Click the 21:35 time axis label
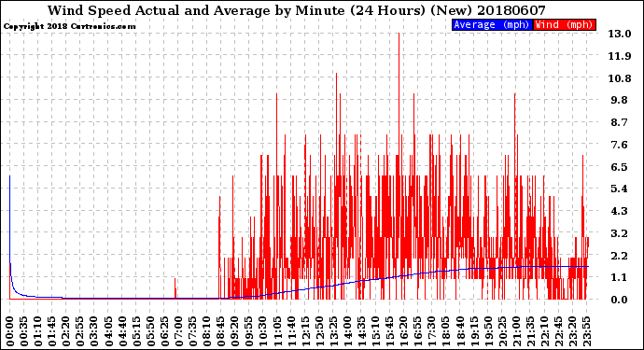The height and width of the screenshot is (350, 644). [x=531, y=331]
